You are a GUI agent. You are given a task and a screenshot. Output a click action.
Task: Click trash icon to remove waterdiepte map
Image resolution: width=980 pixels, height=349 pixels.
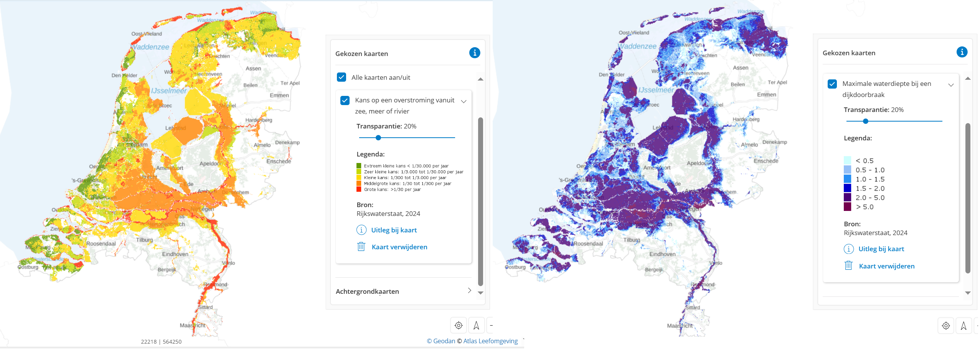848,265
